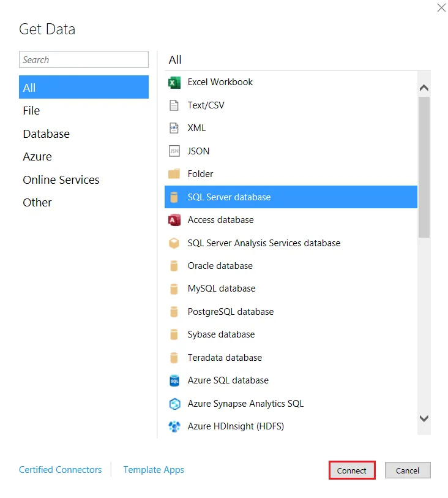Click the Excel Workbook icon

[174, 83]
